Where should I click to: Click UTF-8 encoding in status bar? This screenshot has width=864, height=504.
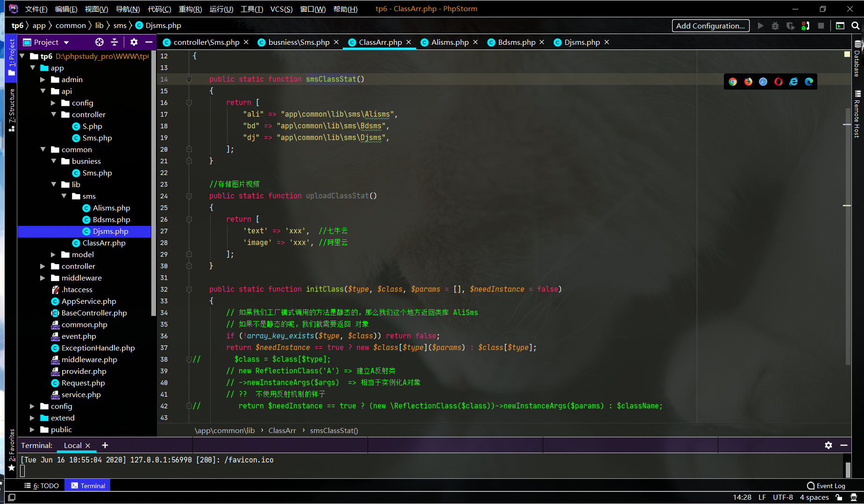[783, 497]
